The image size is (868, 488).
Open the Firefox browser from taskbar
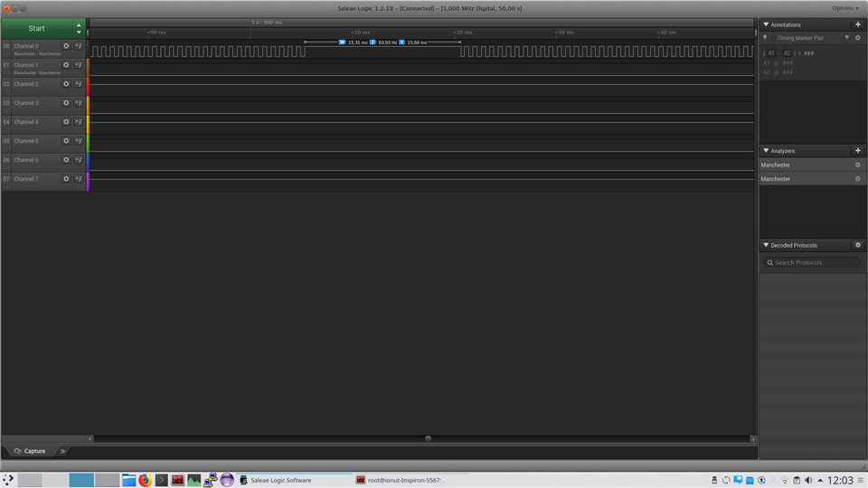pos(145,480)
